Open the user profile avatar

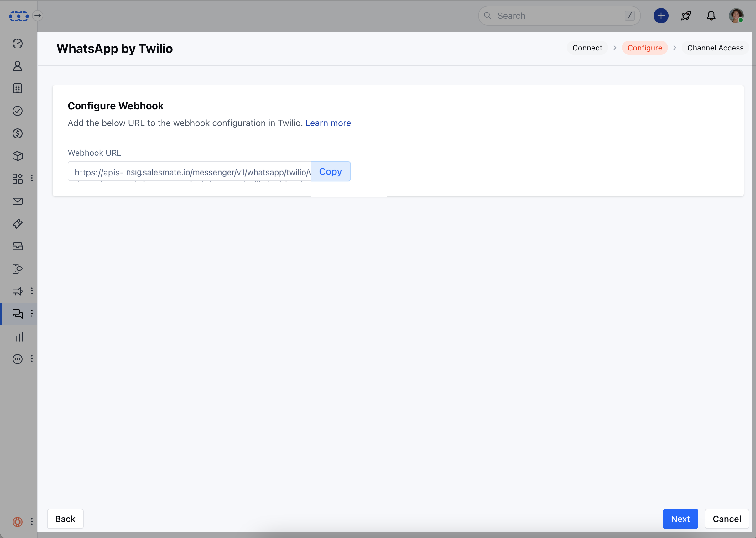point(736,16)
